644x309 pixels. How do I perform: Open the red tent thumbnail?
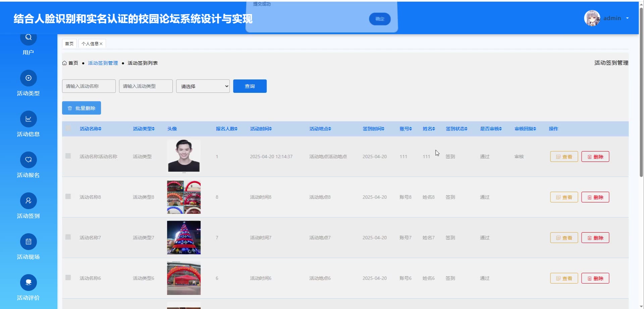coord(184,278)
